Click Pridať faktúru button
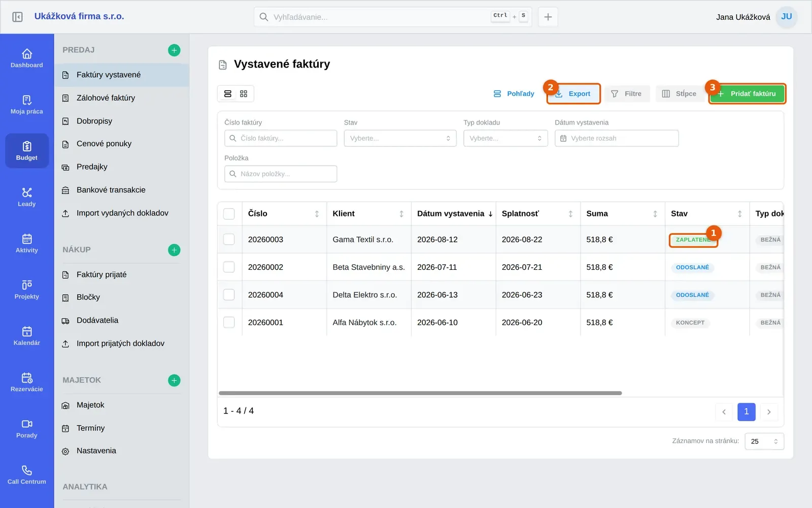This screenshot has width=812, height=508. pyautogui.click(x=747, y=94)
